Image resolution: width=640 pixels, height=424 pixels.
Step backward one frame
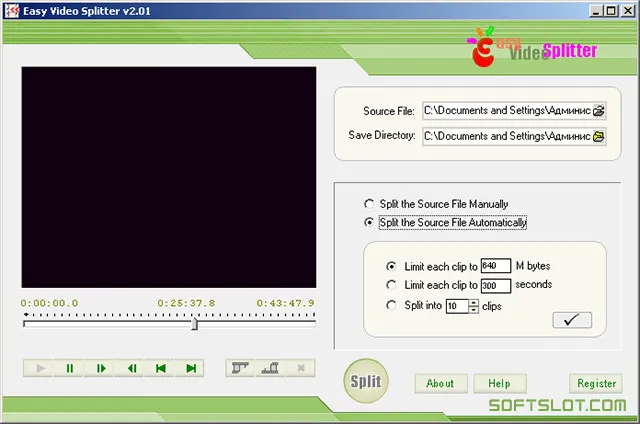(x=131, y=369)
